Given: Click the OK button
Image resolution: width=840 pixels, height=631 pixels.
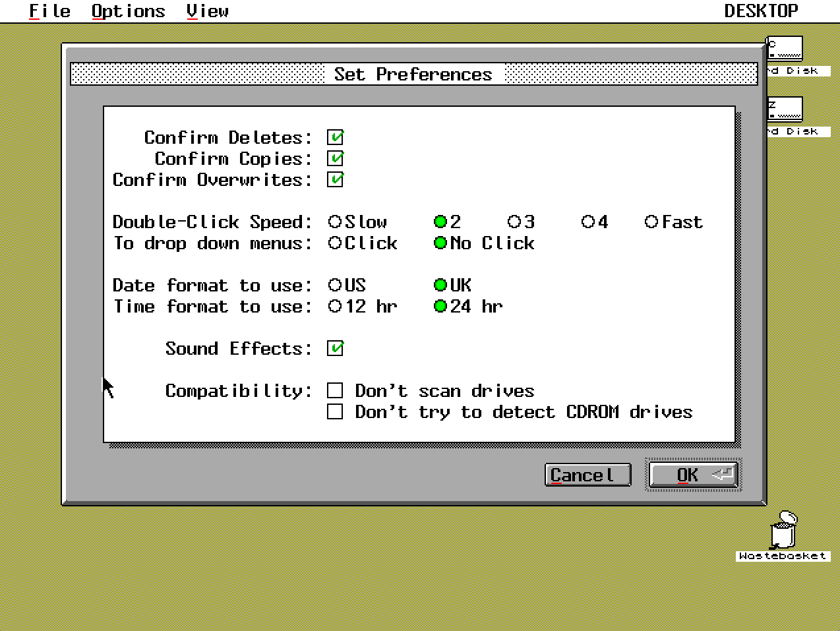Looking at the screenshot, I should (694, 475).
